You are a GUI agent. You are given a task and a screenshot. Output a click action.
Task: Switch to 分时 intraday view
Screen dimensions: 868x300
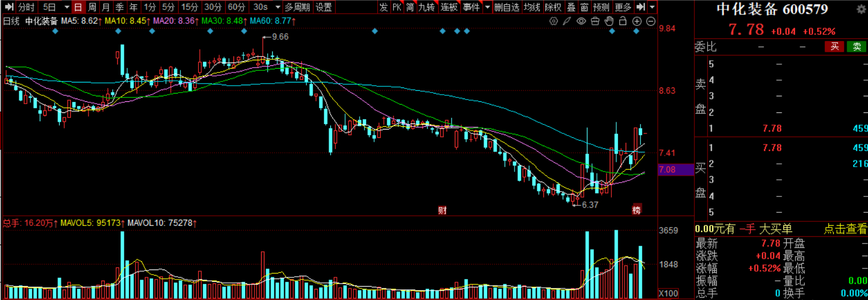click(x=26, y=7)
